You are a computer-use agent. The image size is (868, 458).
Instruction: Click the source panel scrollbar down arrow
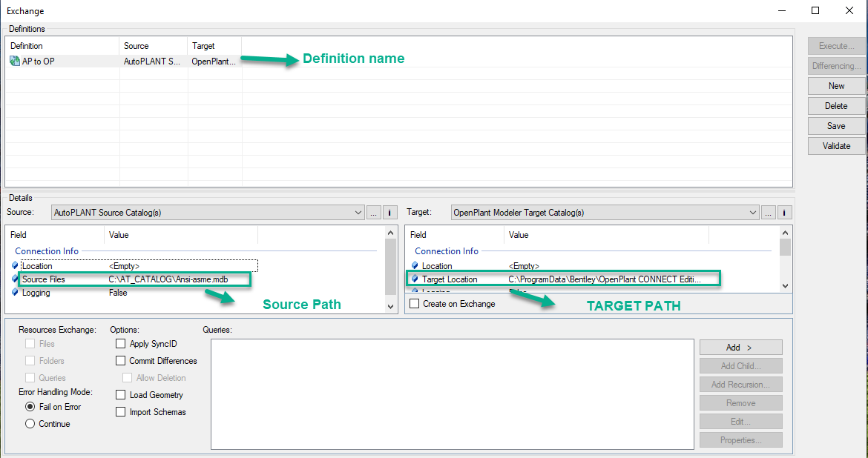pyautogui.click(x=390, y=306)
